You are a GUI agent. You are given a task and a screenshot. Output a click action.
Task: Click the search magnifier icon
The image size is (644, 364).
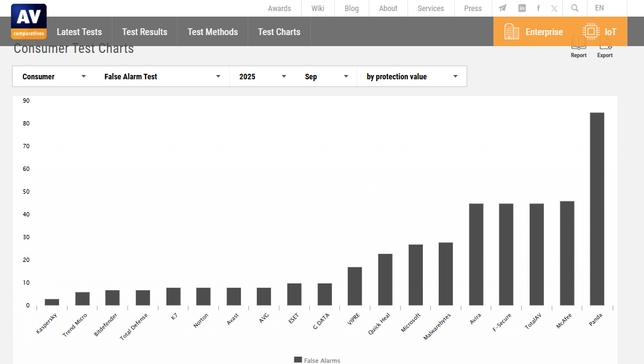coord(575,8)
